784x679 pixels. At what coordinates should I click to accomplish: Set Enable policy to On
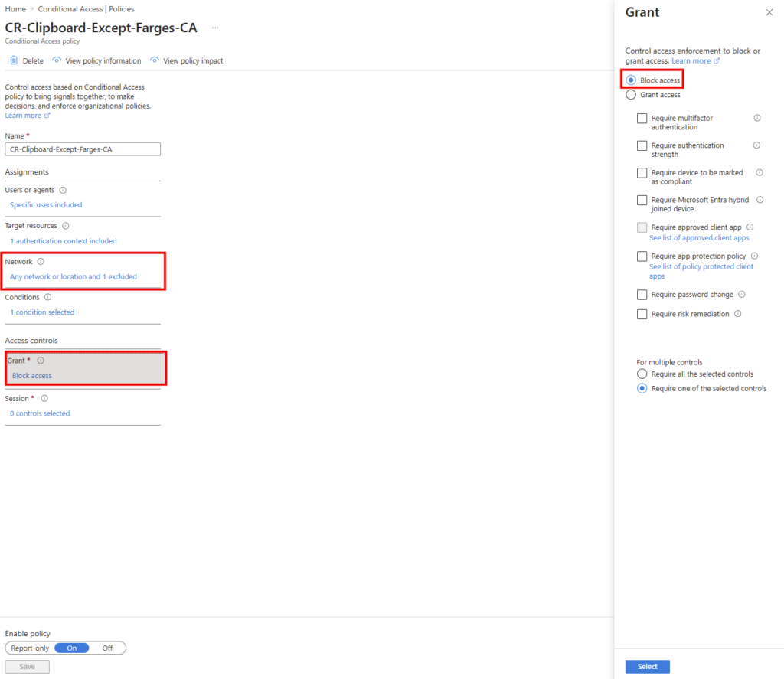tap(72, 648)
